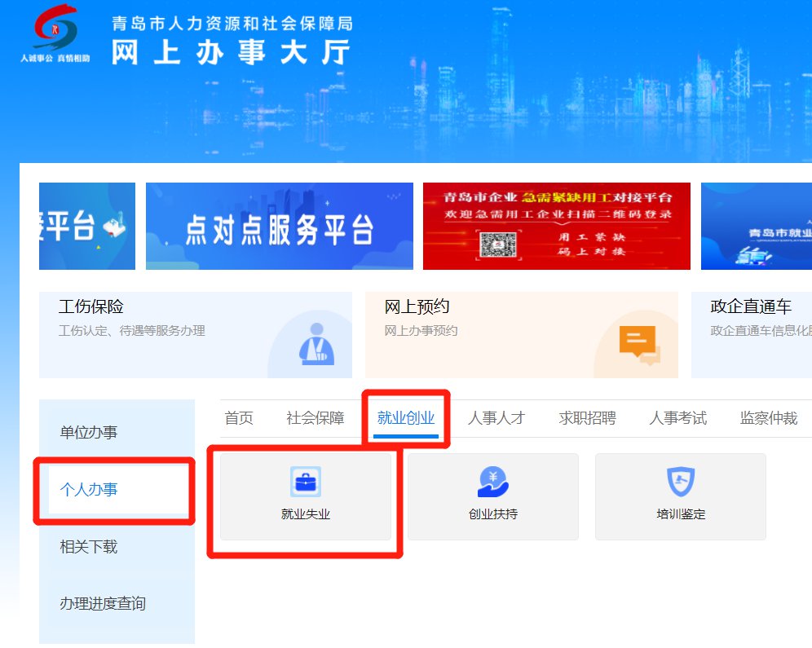Open the 就业失业 service card label
The height and width of the screenshot is (648, 812).
click(306, 514)
